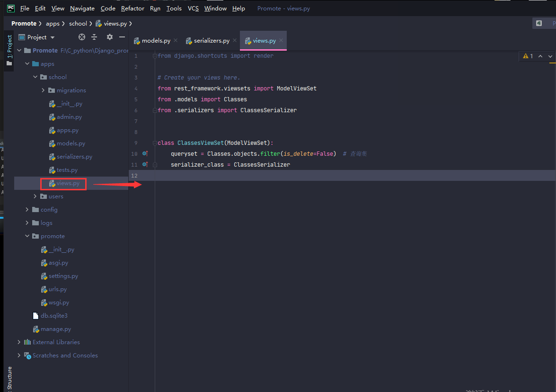The width and height of the screenshot is (556, 392).
Task: Select wsgi.py in project tree
Action: 55,302
